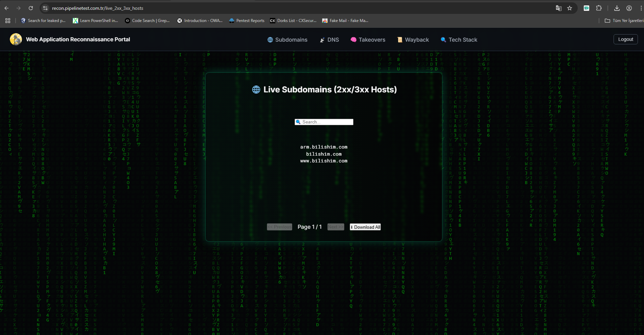This screenshot has width=644, height=335.
Task: Focus the subdomain Search field
Action: [x=324, y=122]
